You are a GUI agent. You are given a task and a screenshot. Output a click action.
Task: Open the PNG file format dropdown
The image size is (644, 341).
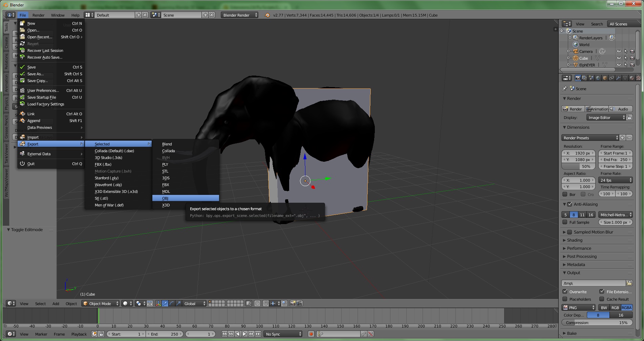tap(579, 307)
